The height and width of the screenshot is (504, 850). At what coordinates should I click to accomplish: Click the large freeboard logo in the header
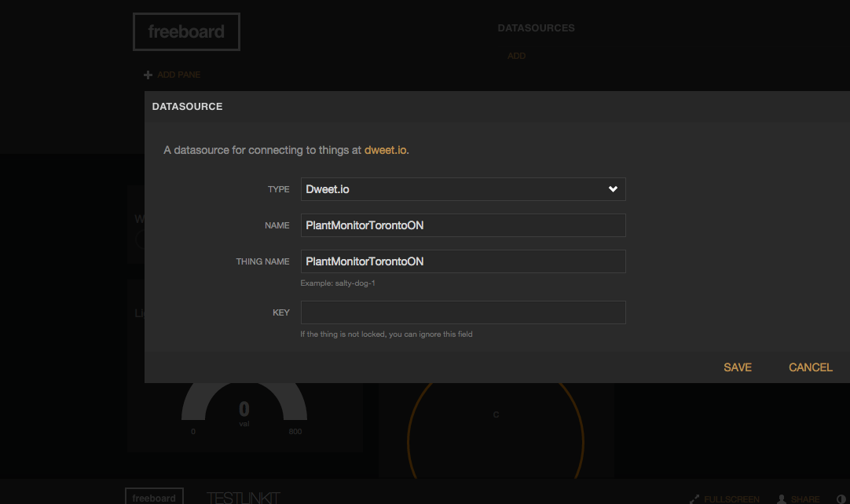[186, 32]
